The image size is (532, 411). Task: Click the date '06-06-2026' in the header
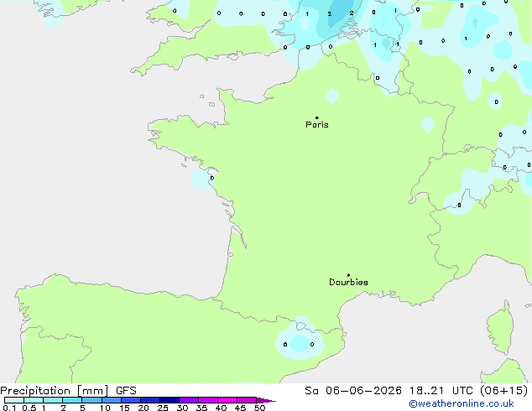(363, 391)
